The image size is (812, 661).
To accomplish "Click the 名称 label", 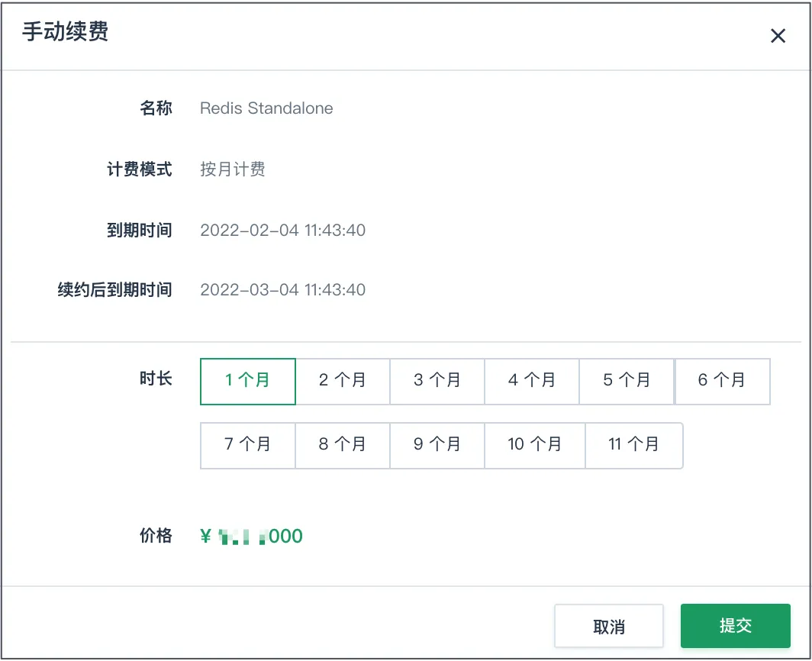I will coord(156,108).
